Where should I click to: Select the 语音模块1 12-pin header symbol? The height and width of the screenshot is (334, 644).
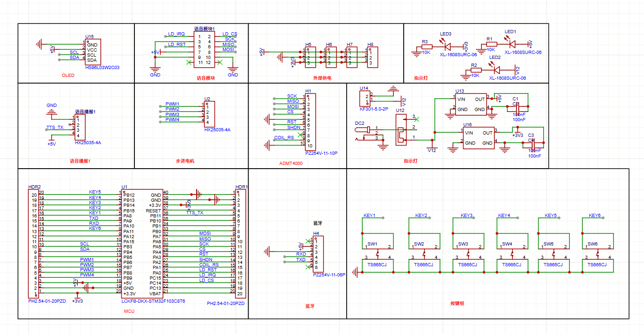[204, 49]
